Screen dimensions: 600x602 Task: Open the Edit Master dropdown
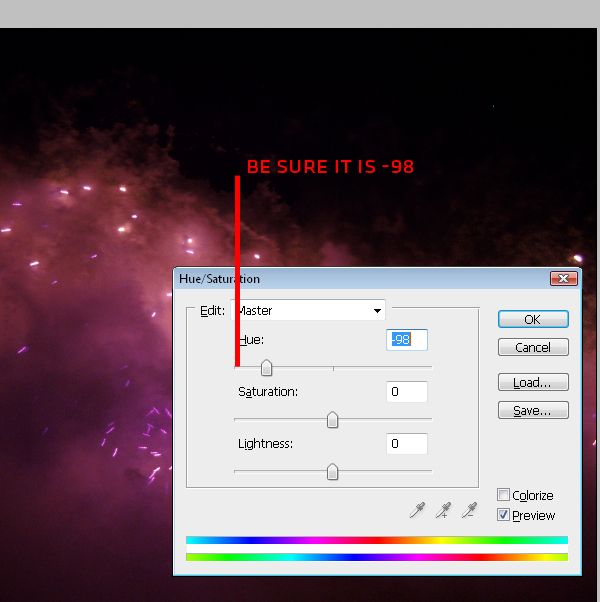pyautogui.click(x=308, y=310)
